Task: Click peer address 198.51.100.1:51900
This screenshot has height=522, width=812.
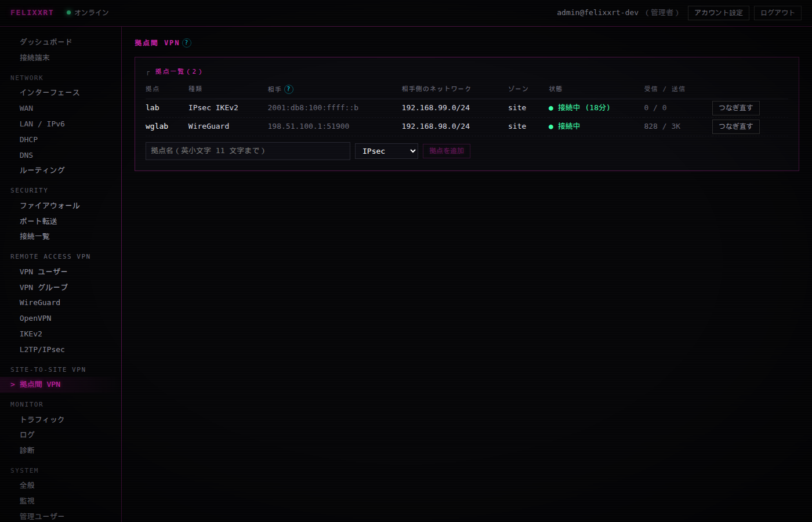Action: click(x=309, y=126)
